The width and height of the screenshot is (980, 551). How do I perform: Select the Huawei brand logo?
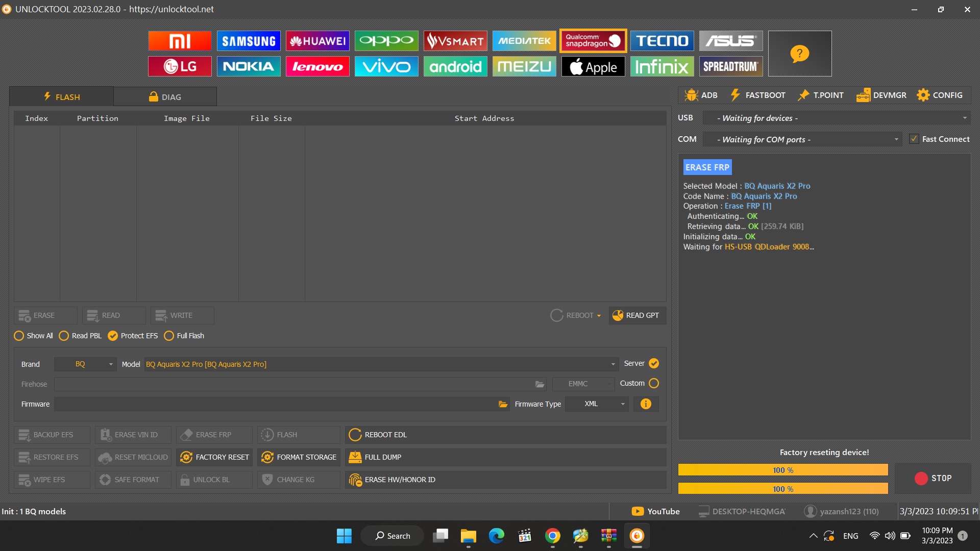317,41
